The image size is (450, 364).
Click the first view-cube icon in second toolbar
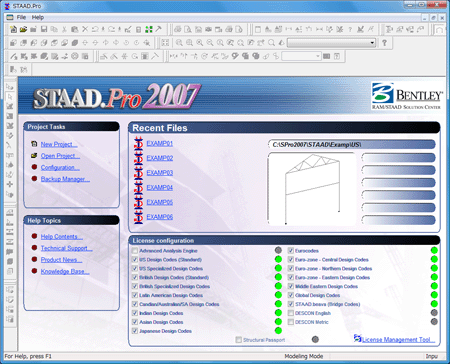13,43
